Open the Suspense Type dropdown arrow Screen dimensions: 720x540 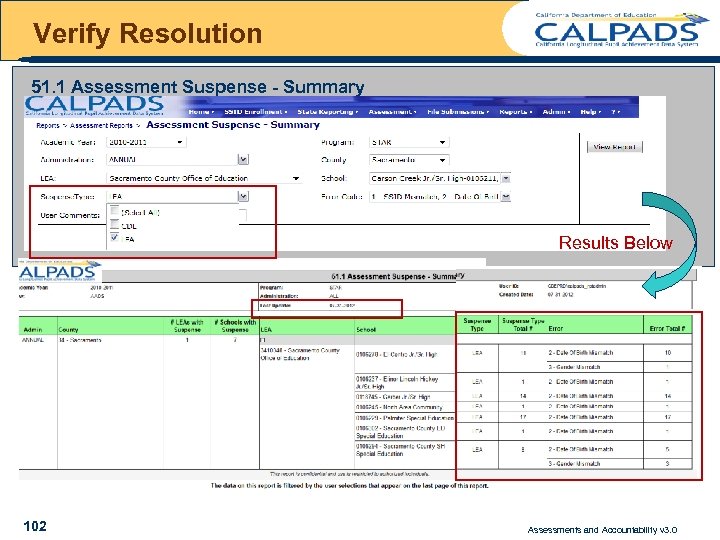tap(243, 197)
